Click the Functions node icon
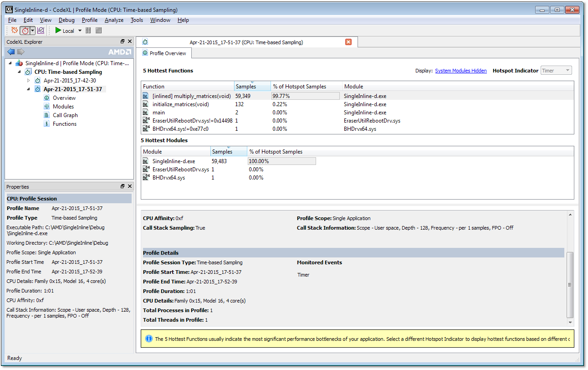 [x=46, y=124]
